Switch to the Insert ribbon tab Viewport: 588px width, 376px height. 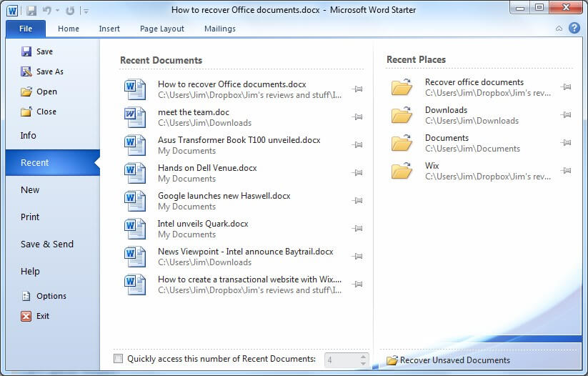tap(109, 29)
